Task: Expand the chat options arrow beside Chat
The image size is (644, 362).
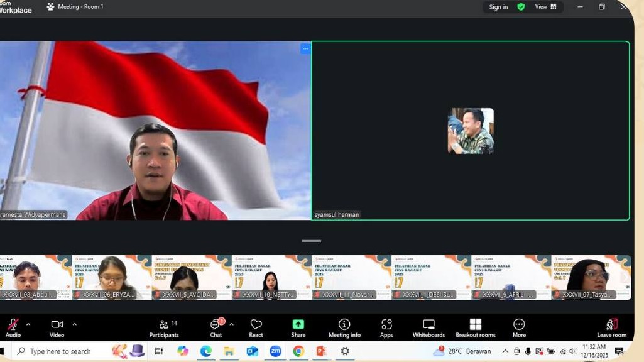Action: coord(232,324)
